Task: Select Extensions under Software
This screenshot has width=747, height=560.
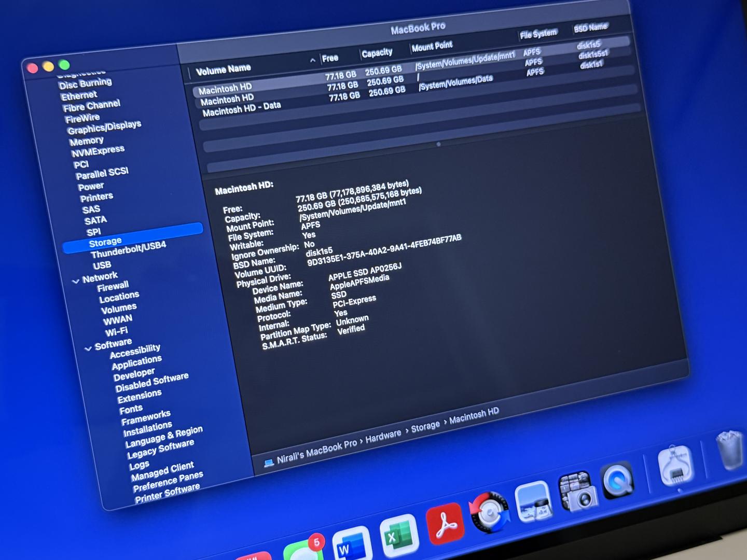Action: (x=139, y=397)
